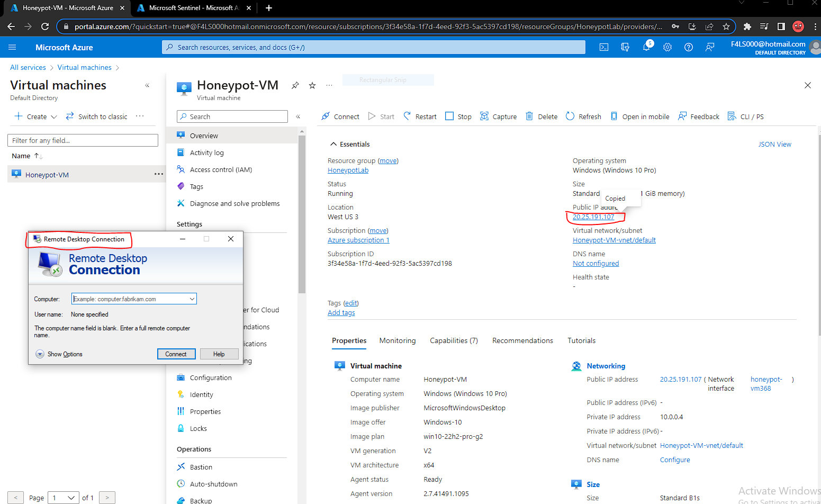821x504 pixels.
Task: Open more options ellipsis beside Honeypot-VM title
Action: click(x=329, y=85)
